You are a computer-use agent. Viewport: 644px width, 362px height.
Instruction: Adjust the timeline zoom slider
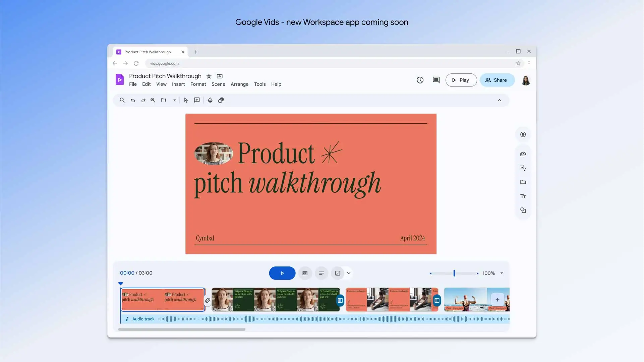[454, 273]
